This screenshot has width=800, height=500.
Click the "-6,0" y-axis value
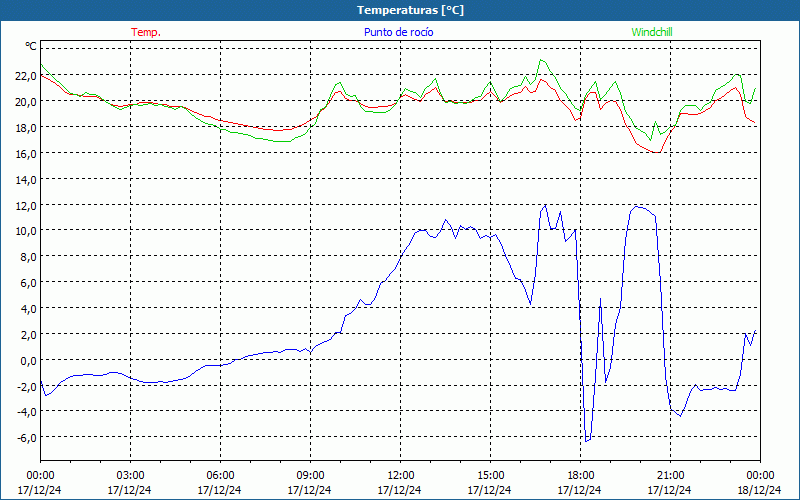coord(27,438)
